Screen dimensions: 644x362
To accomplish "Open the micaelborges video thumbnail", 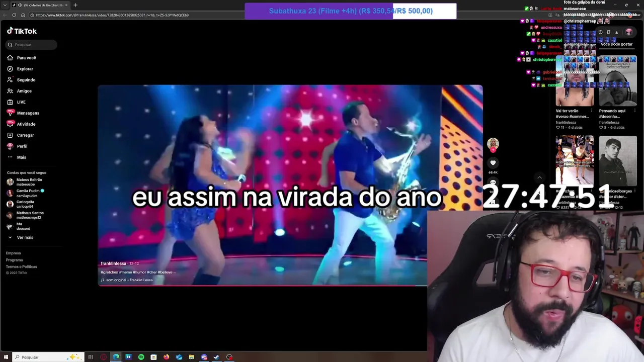I will [618, 161].
